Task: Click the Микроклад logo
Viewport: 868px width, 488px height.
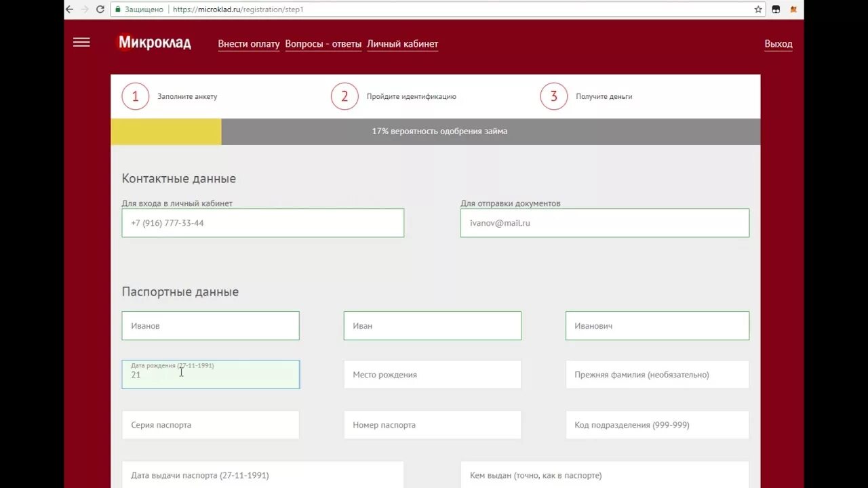Action: (x=155, y=43)
